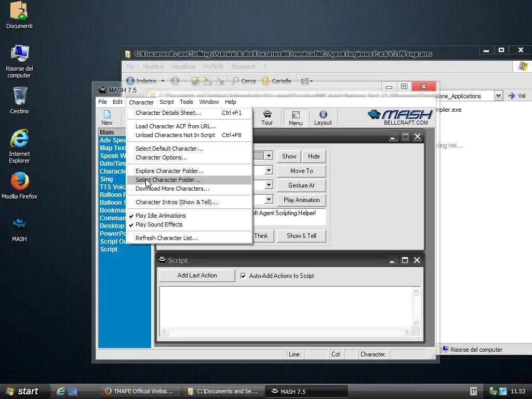Image resolution: width=532 pixels, height=399 pixels.
Task: Click the Show Desktop quick launch icon
Action: click(x=73, y=392)
